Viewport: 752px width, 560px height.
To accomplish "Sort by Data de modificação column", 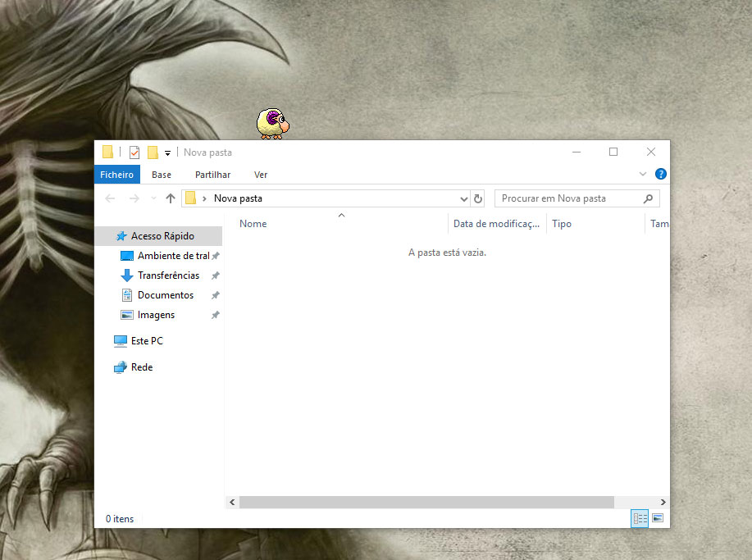I will (496, 224).
